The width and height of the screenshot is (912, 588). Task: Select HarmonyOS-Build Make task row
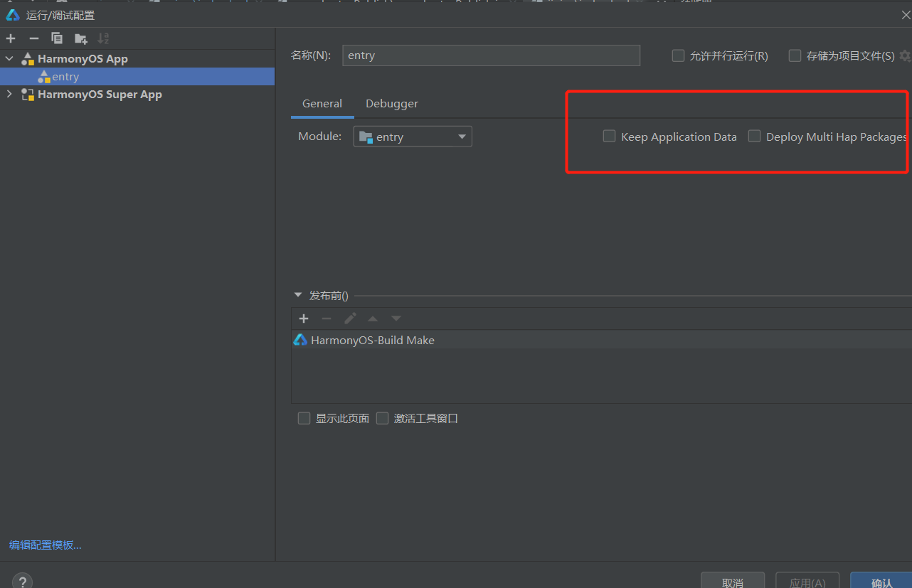pos(601,340)
